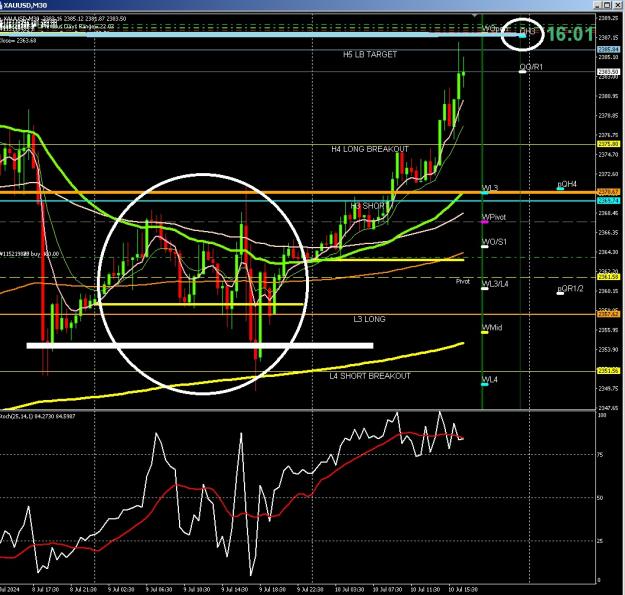Click the 10 Jul 03:00 time label
Screen dimensions: 625x595
[349, 589]
